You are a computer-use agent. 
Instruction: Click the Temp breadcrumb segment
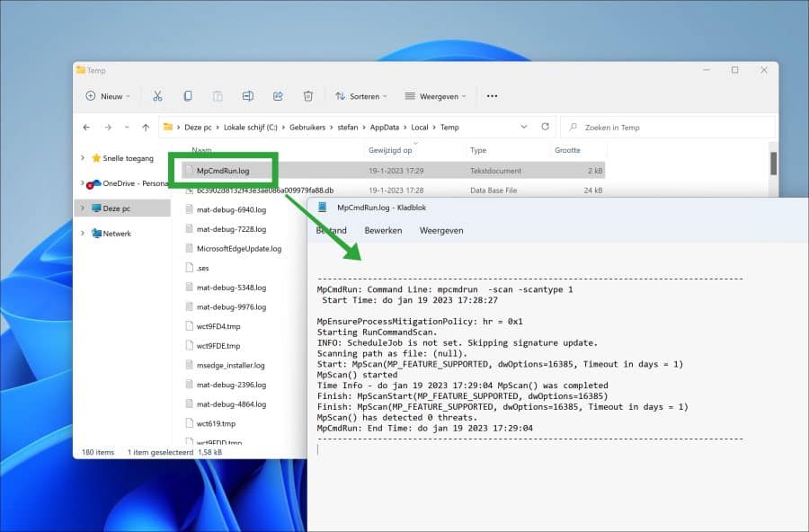point(449,127)
